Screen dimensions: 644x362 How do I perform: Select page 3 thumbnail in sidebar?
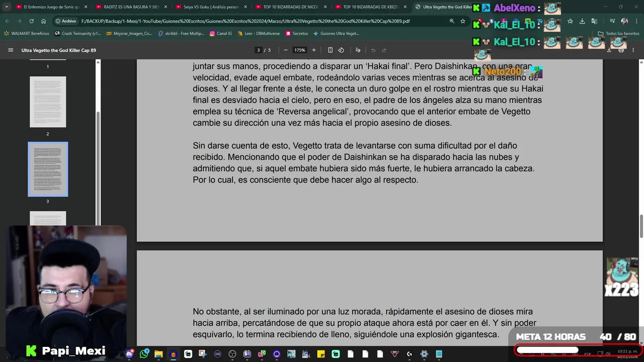(x=48, y=169)
